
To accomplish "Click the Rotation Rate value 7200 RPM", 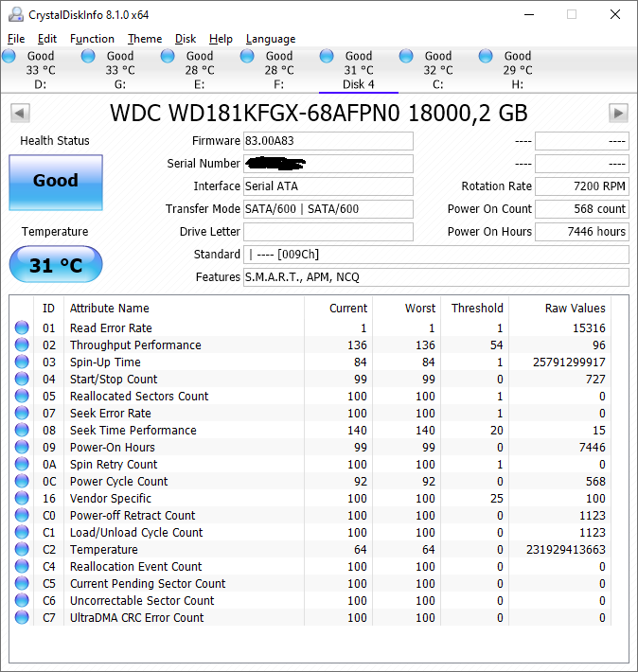I will (582, 186).
